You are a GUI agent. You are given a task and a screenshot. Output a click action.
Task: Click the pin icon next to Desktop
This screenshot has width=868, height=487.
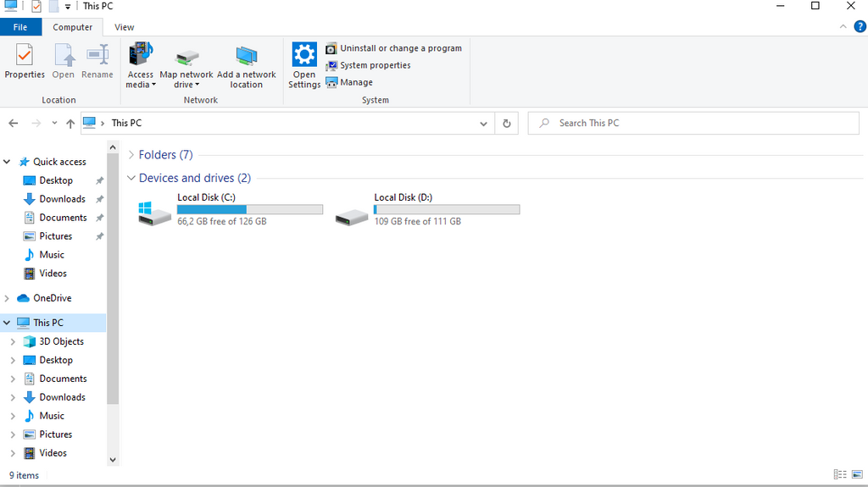pyautogui.click(x=100, y=180)
